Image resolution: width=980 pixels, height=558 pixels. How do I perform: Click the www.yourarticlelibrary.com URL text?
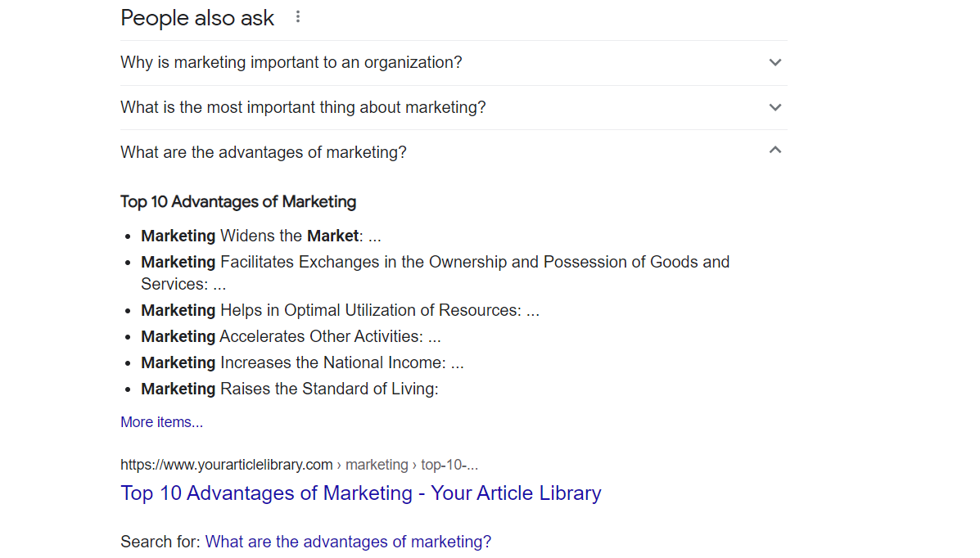click(x=226, y=465)
